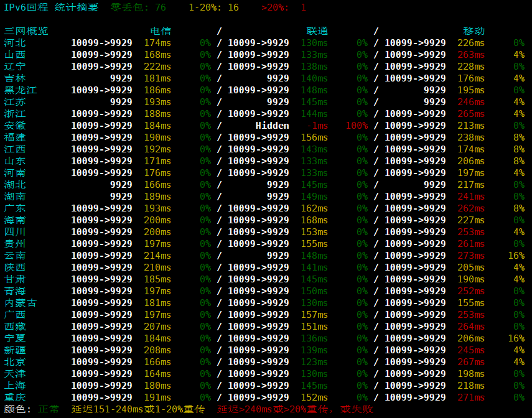
Task: Click 273ms mobile latency in 云南 row
Action: pyautogui.click(x=471, y=256)
